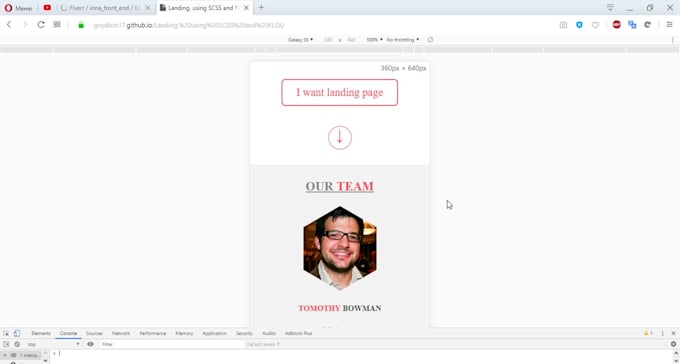Viewport: 680px width, 364px height.
Task: Open the Default levels dropdown
Action: tap(263, 344)
